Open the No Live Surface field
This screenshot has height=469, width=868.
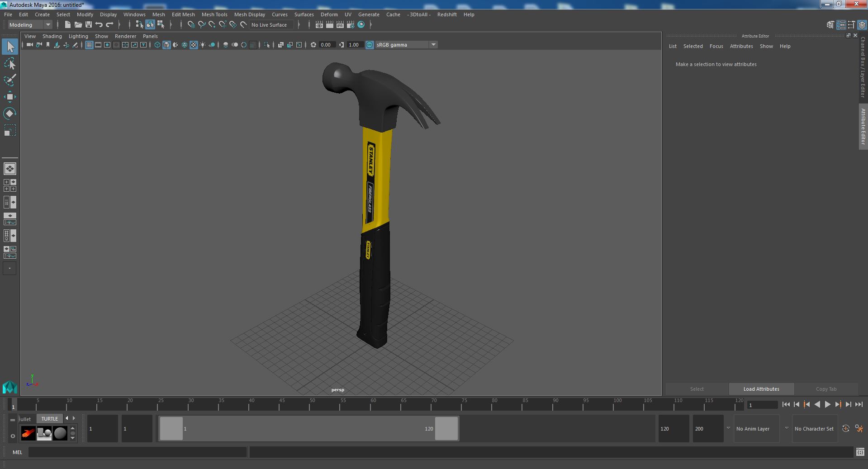click(x=272, y=25)
